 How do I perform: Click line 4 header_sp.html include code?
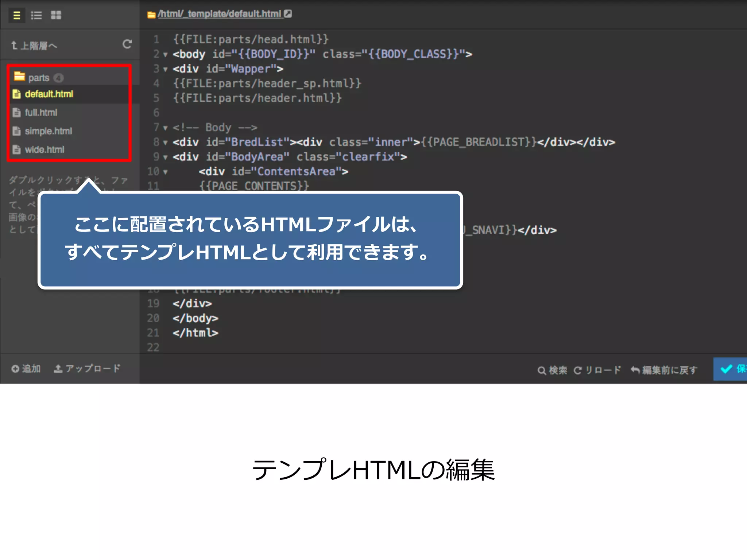click(x=267, y=83)
